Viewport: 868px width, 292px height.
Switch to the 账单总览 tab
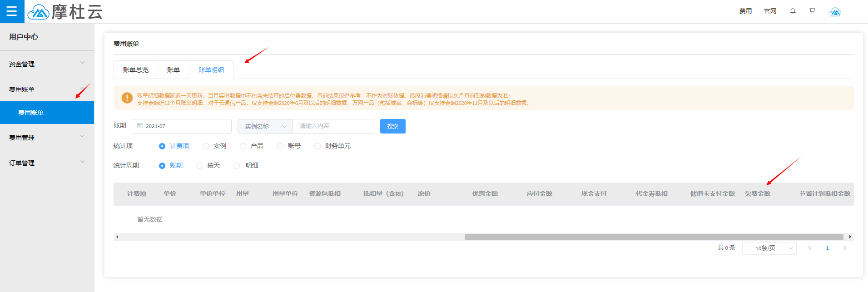point(135,70)
